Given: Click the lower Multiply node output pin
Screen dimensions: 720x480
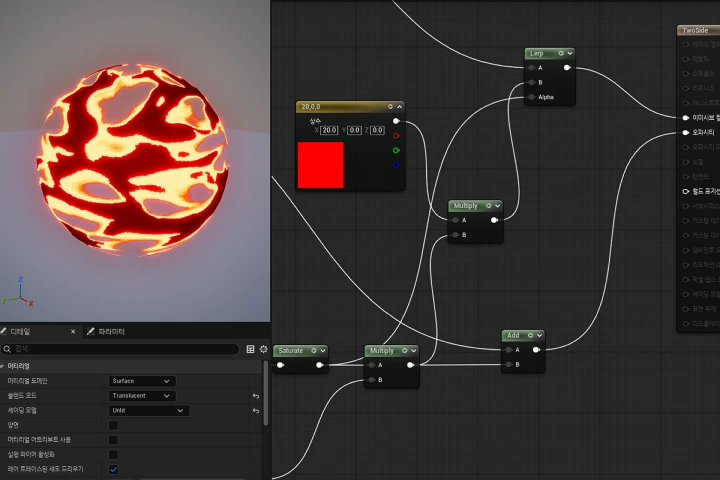Looking at the screenshot, I should click(x=411, y=365).
